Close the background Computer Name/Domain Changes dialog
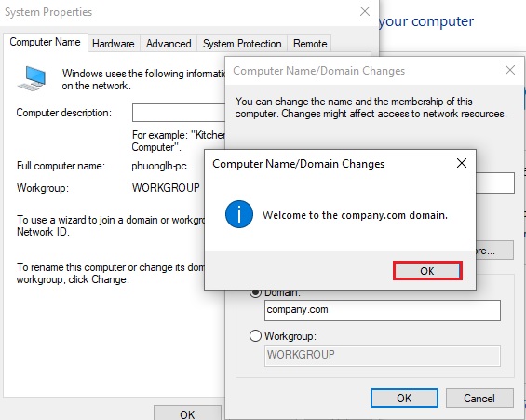 tap(510, 70)
